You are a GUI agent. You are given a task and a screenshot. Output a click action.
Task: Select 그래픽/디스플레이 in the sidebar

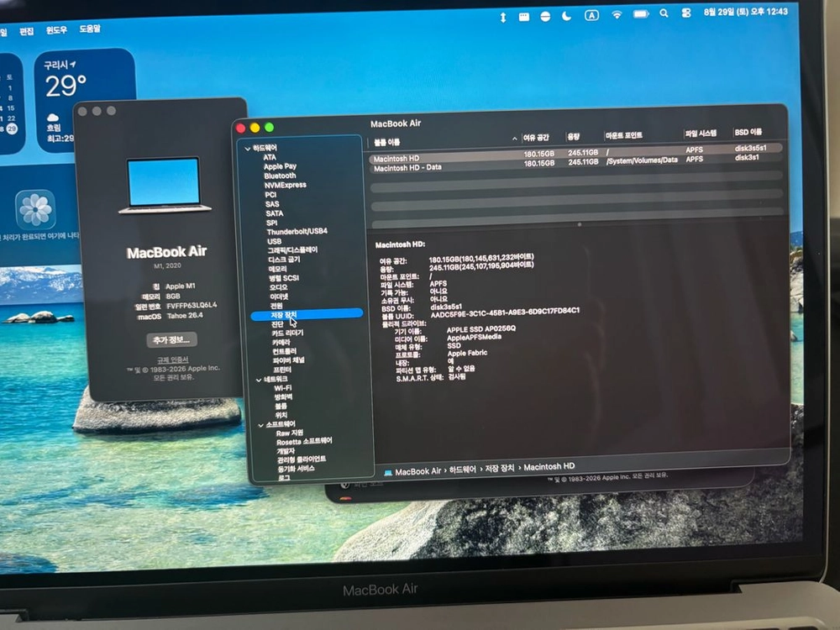[x=292, y=250]
